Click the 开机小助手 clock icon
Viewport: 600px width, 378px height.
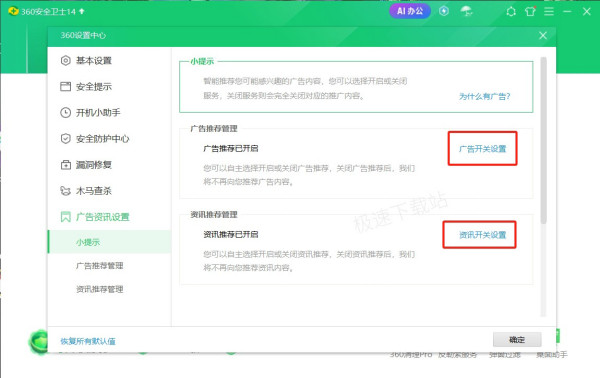[65, 112]
